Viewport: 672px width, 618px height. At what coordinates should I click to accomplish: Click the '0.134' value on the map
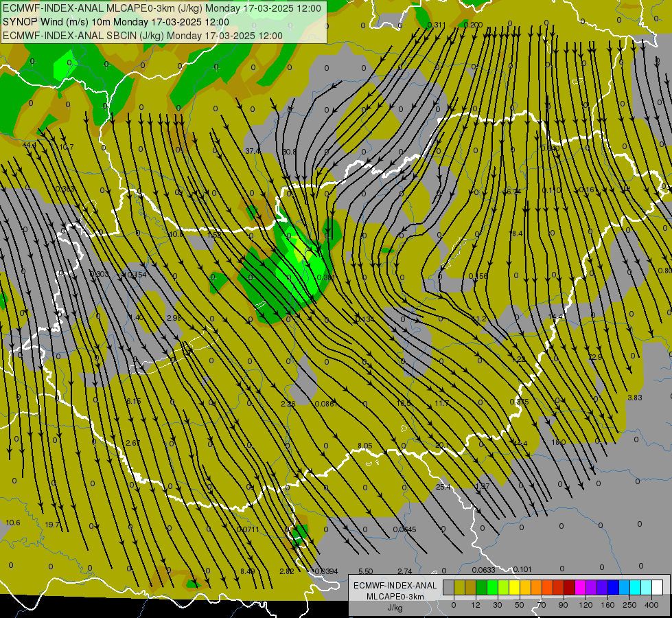pyautogui.click(x=364, y=319)
